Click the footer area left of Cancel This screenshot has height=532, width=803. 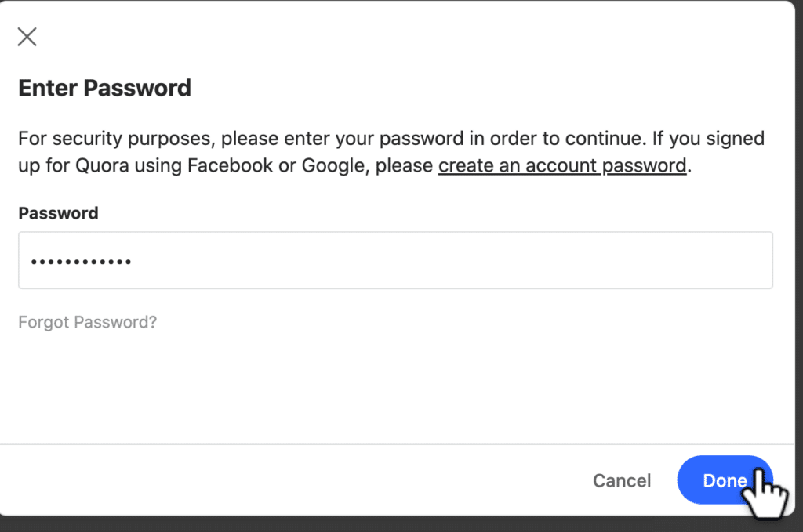click(292, 480)
